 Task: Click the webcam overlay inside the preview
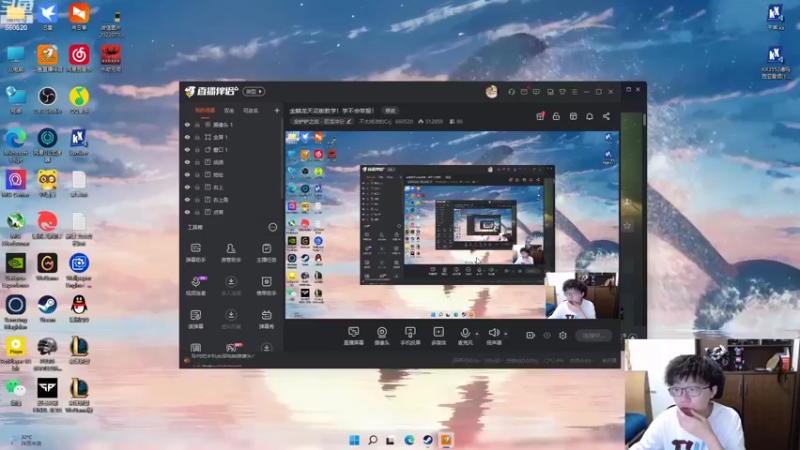(x=582, y=295)
